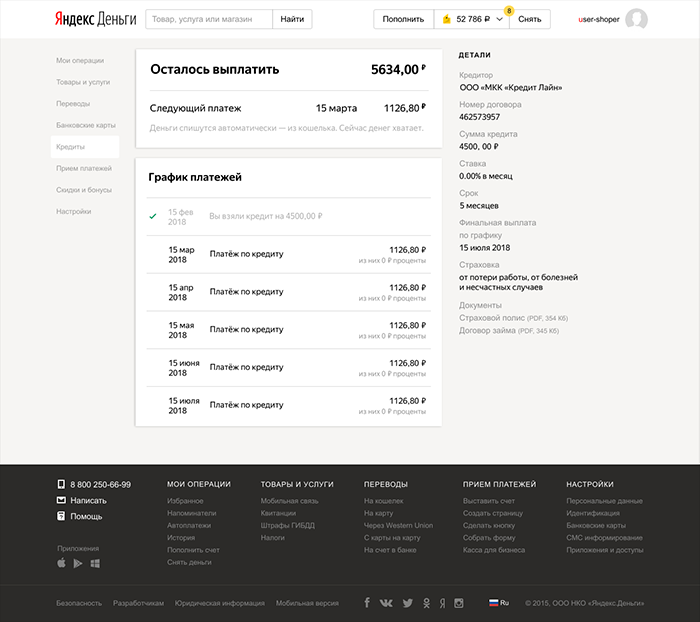
Task: Open the VK social icon
Action: click(387, 603)
